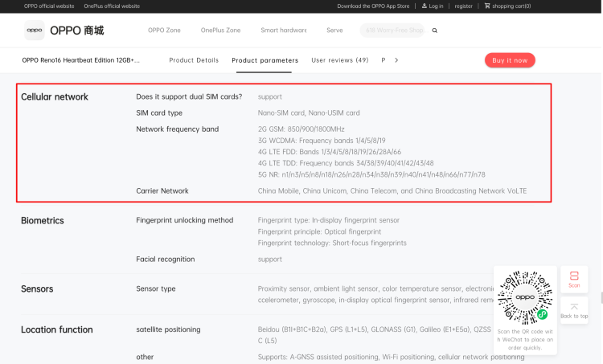This screenshot has width=603, height=364.
Task: Click the OPPO logo icon
Action: (35, 30)
